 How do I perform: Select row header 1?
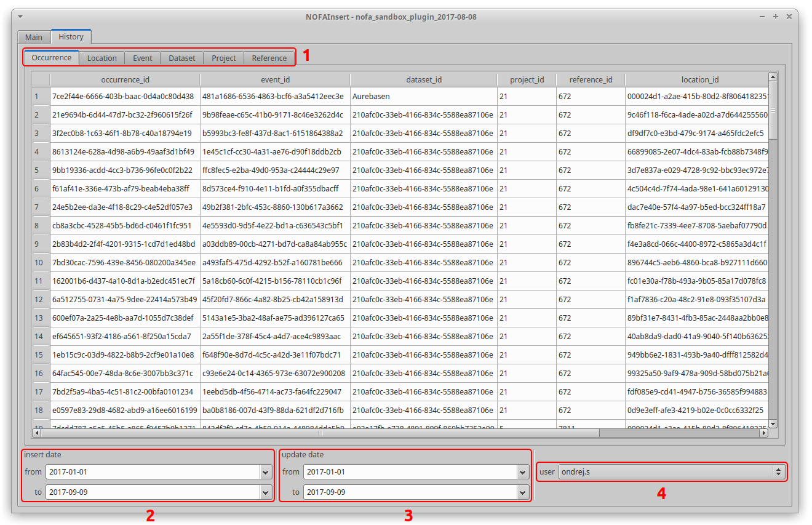click(x=41, y=96)
